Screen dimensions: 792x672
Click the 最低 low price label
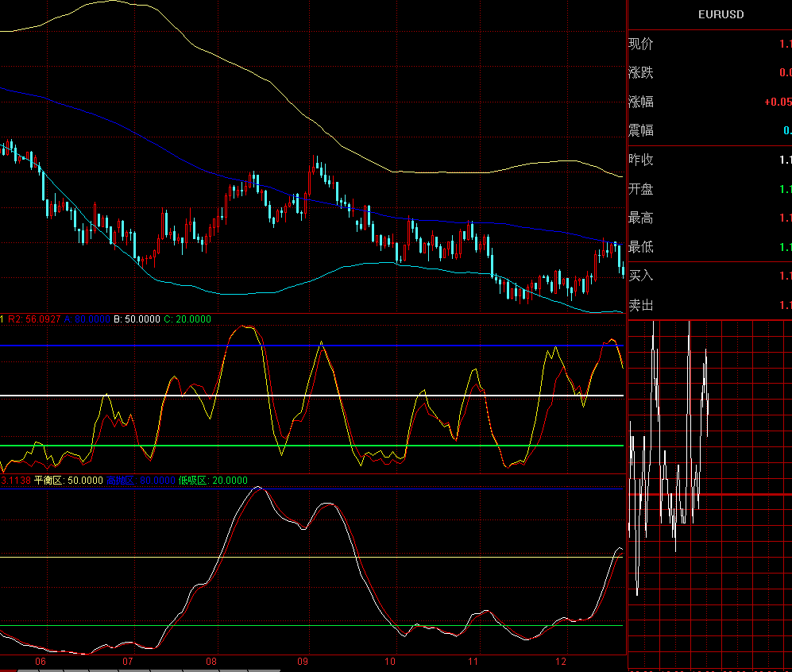tap(640, 247)
